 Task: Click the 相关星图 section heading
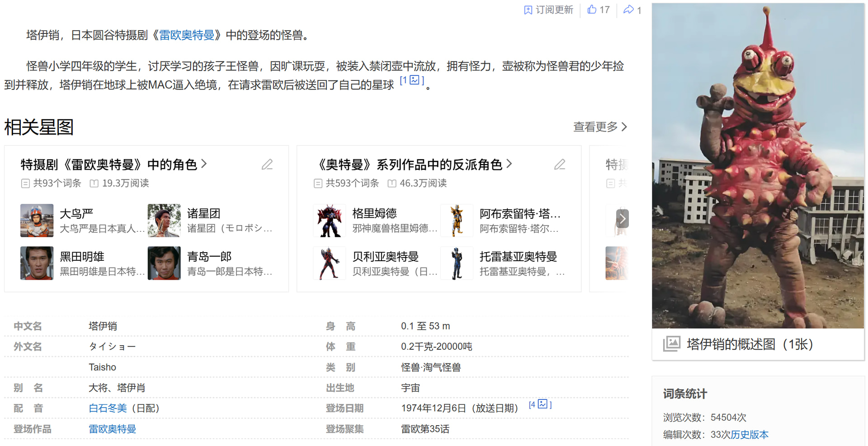(39, 127)
